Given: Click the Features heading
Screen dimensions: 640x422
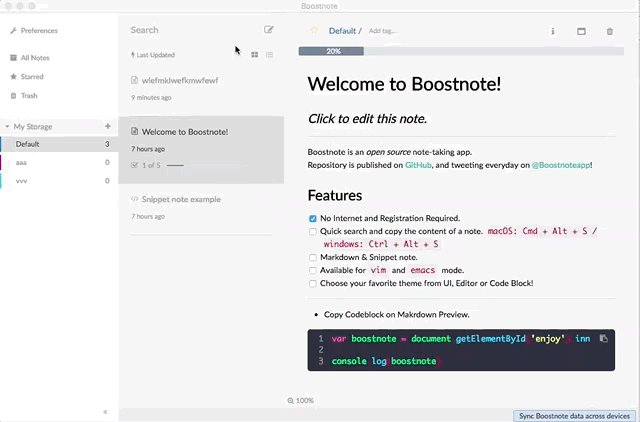Looking at the screenshot, I should point(335,195).
